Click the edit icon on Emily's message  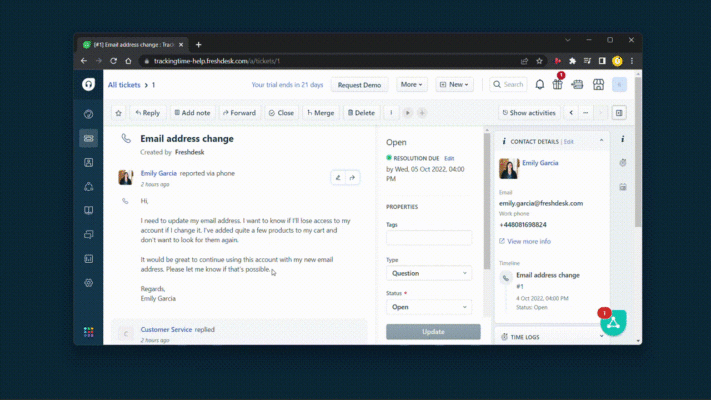click(338, 178)
